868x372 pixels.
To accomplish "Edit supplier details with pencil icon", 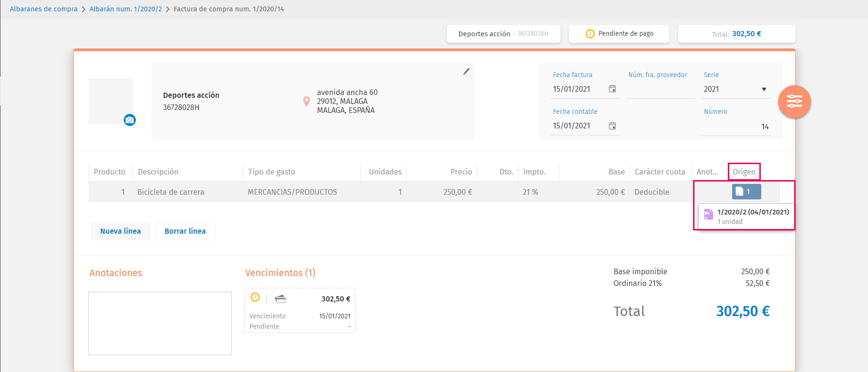I will 466,71.
